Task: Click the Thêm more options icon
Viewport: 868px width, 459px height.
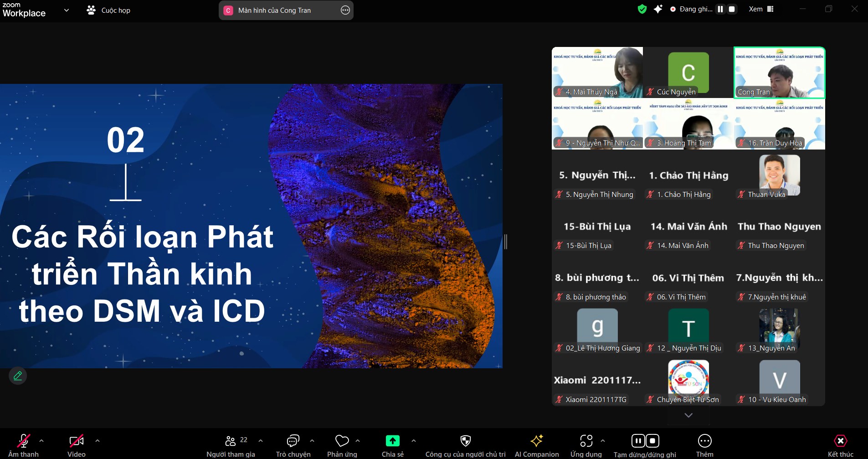Action: (704, 441)
